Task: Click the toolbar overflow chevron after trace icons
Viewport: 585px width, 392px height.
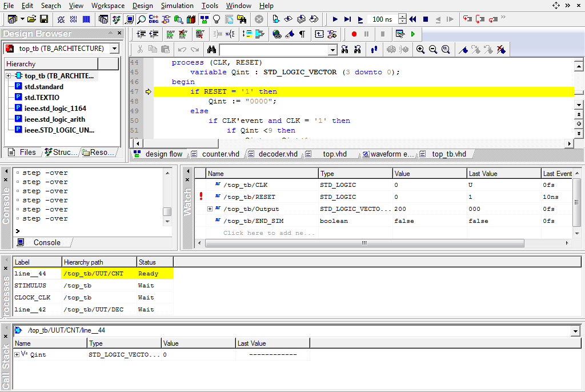Action: point(504,18)
